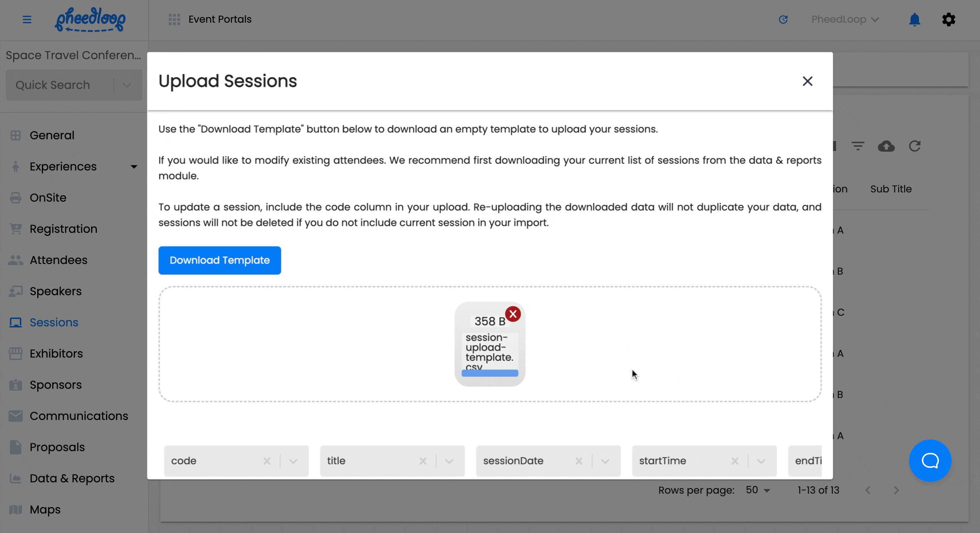
Task: Select the Speakers section icon
Action: coord(16,291)
